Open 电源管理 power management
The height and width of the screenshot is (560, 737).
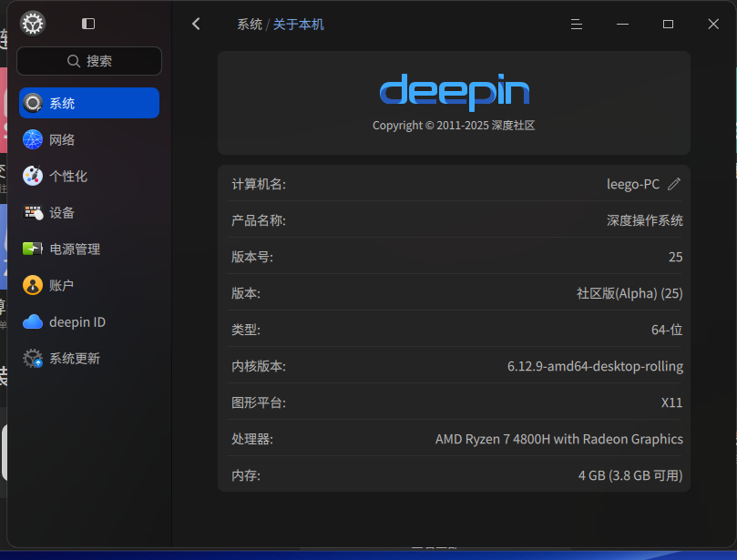(x=89, y=249)
